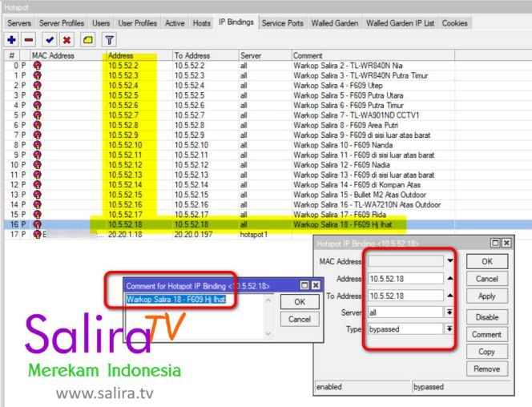Click the yellow Comment note icon
Image resolution: width=532 pixels, height=407 pixels.
[88, 39]
